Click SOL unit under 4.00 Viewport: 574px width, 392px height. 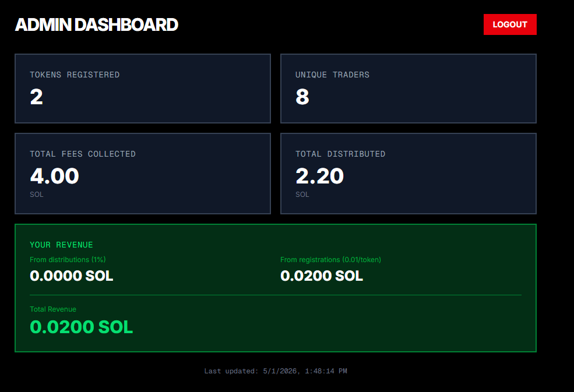point(37,195)
